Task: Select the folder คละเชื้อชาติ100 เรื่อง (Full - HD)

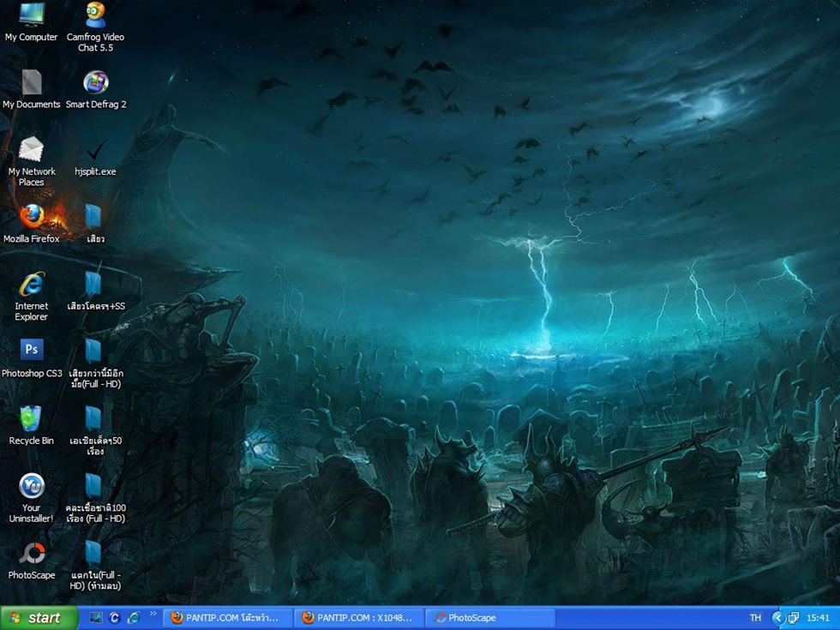Action: click(x=95, y=498)
